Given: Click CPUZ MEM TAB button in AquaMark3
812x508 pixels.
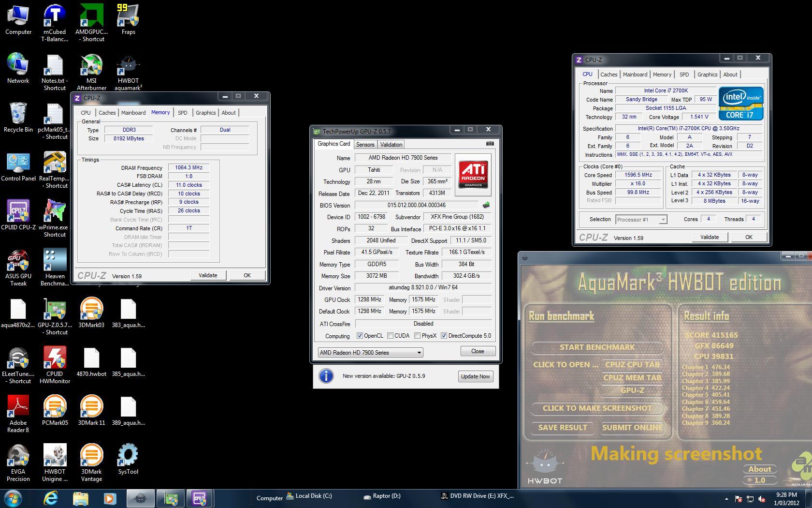Looking at the screenshot, I should [632, 378].
